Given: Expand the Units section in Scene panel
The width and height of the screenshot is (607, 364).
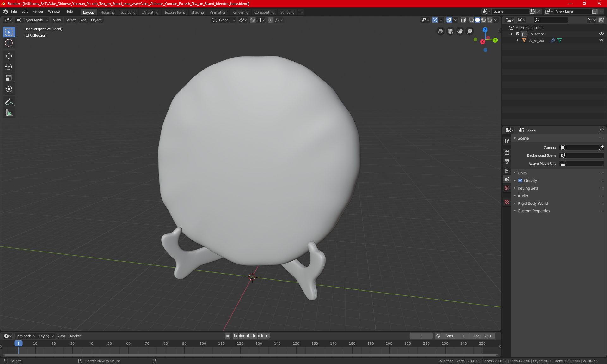Looking at the screenshot, I should click(523, 173).
